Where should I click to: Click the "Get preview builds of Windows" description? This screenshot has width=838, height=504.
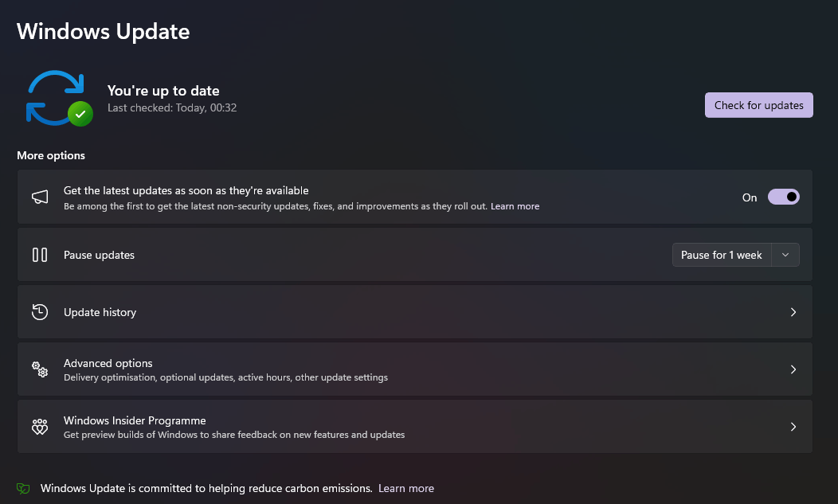[x=234, y=435]
